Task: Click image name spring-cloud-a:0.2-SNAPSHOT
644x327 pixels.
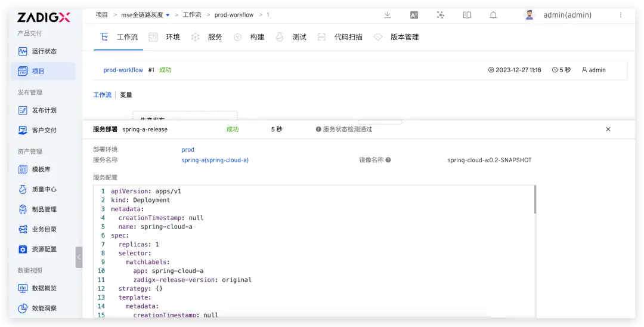Action: 490,160
